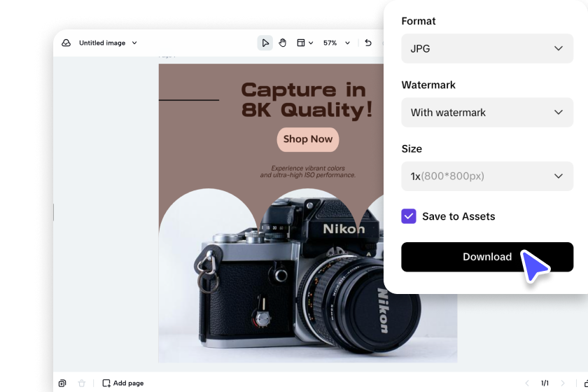Go to next page arrow
The width and height of the screenshot is (588, 392).
563,383
